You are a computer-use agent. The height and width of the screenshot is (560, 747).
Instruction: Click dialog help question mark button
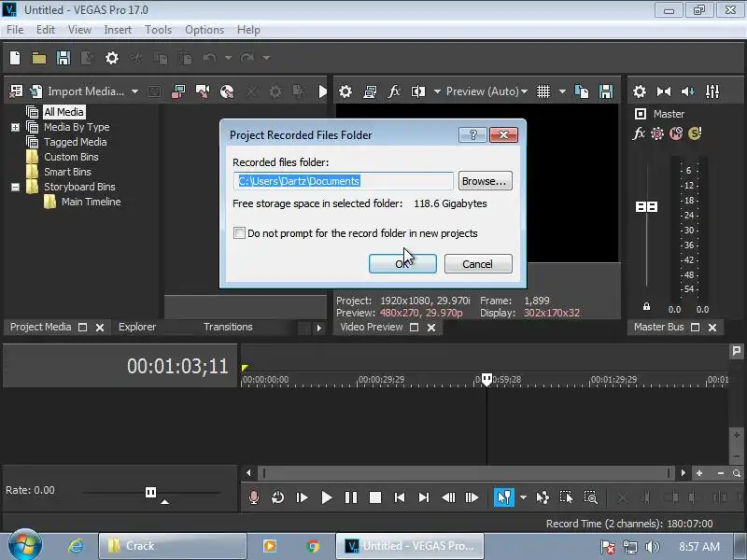[x=472, y=135]
